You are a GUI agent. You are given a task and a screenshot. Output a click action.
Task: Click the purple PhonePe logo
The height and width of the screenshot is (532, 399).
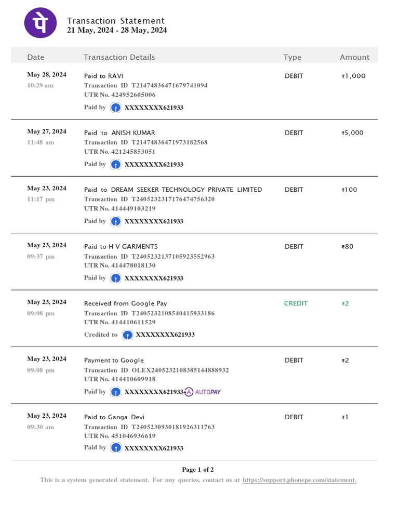(x=41, y=23)
